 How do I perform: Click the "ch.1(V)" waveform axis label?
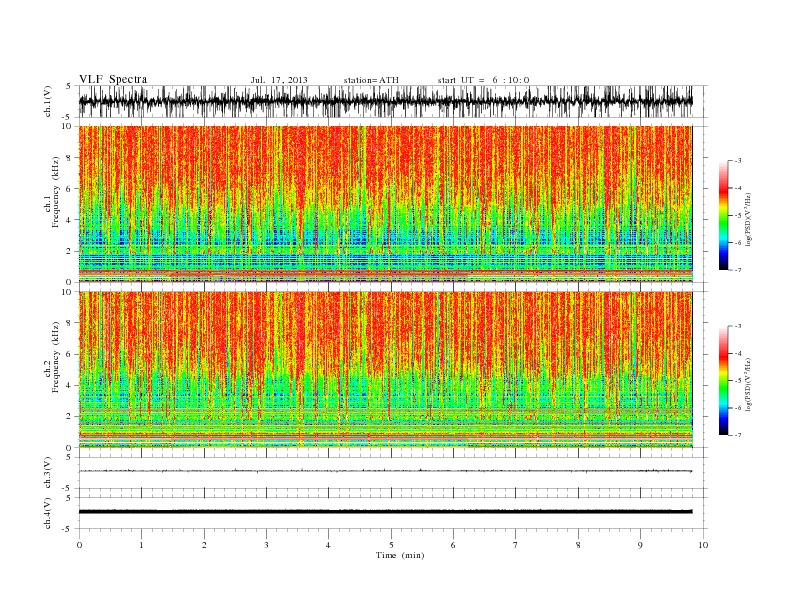[48, 101]
